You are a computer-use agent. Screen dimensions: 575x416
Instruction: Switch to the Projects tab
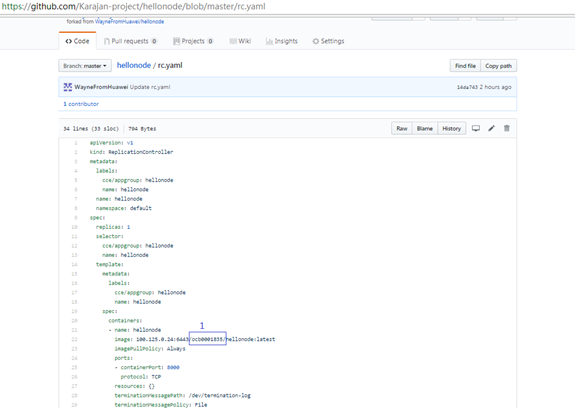[193, 41]
